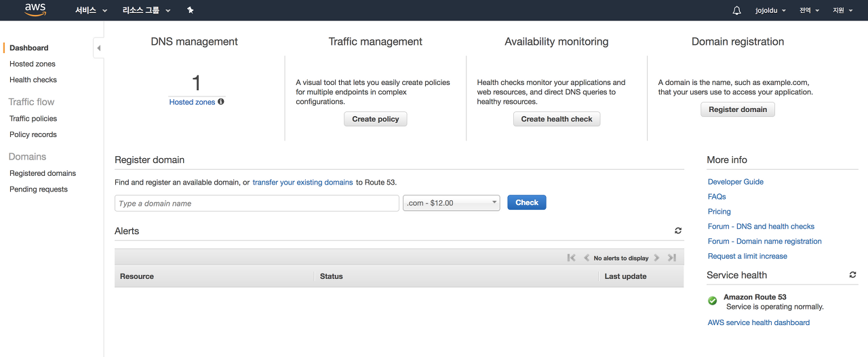The height and width of the screenshot is (357, 868).
Task: Click the hosted zones count 1
Action: click(197, 83)
